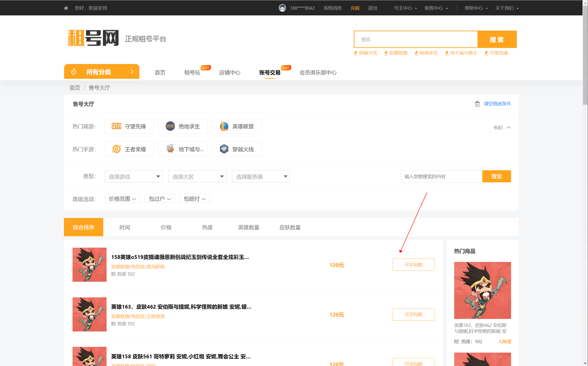Click flame icon next to 守望先锋 hot search

pyautogui.click(x=486, y=53)
